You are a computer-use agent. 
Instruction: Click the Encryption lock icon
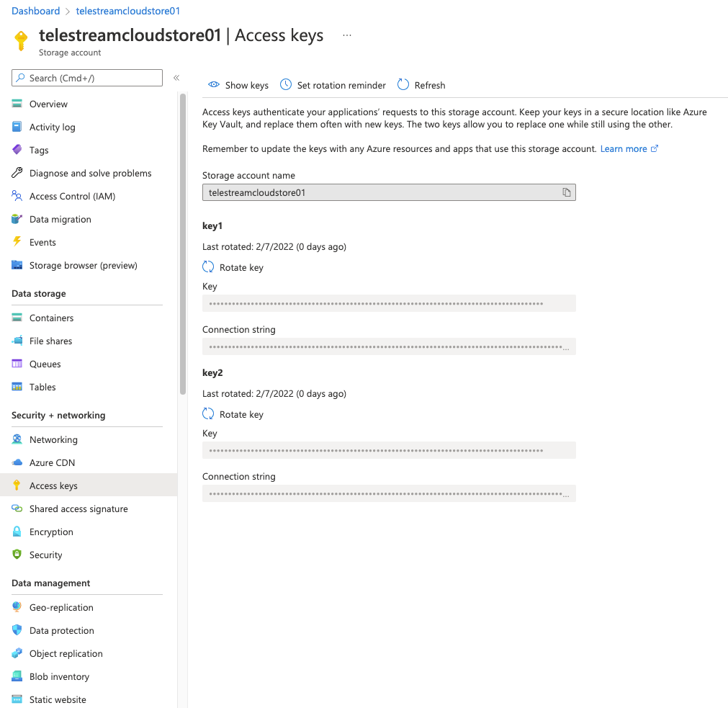point(17,532)
